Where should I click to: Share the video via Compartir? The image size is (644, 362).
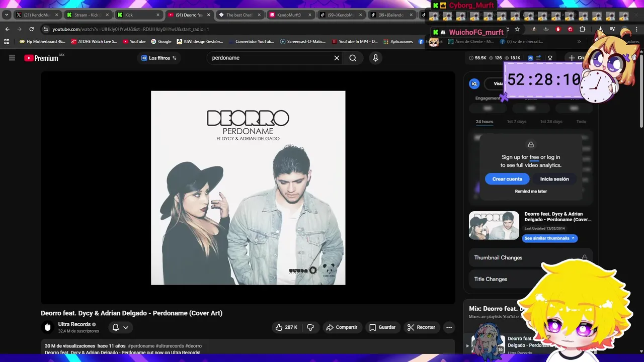(x=342, y=327)
